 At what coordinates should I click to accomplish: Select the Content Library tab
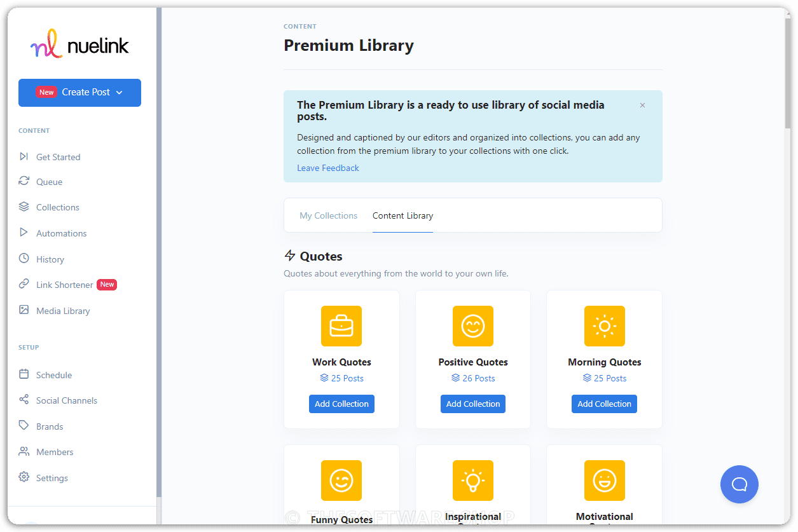(x=402, y=215)
